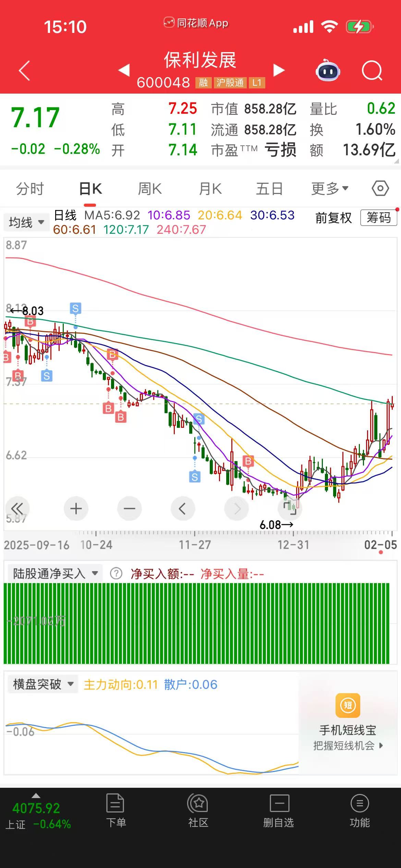Viewport: 401px width, 868px height.
Task: Select the 周K tab
Action: [x=150, y=189]
